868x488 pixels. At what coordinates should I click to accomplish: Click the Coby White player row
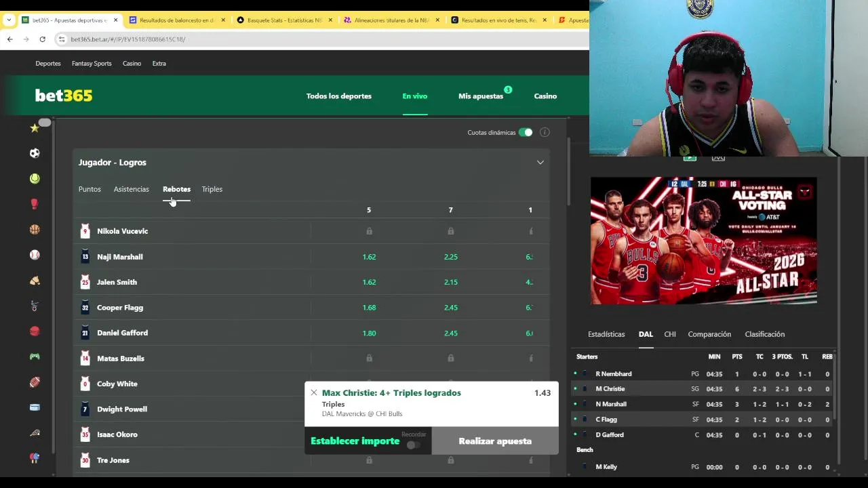click(x=192, y=384)
